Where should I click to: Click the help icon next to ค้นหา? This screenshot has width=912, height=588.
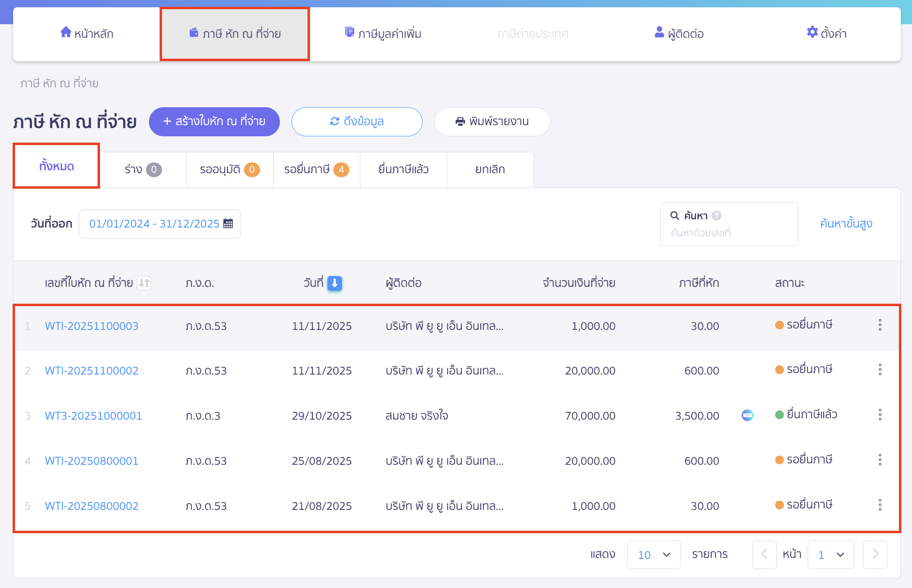point(717,215)
